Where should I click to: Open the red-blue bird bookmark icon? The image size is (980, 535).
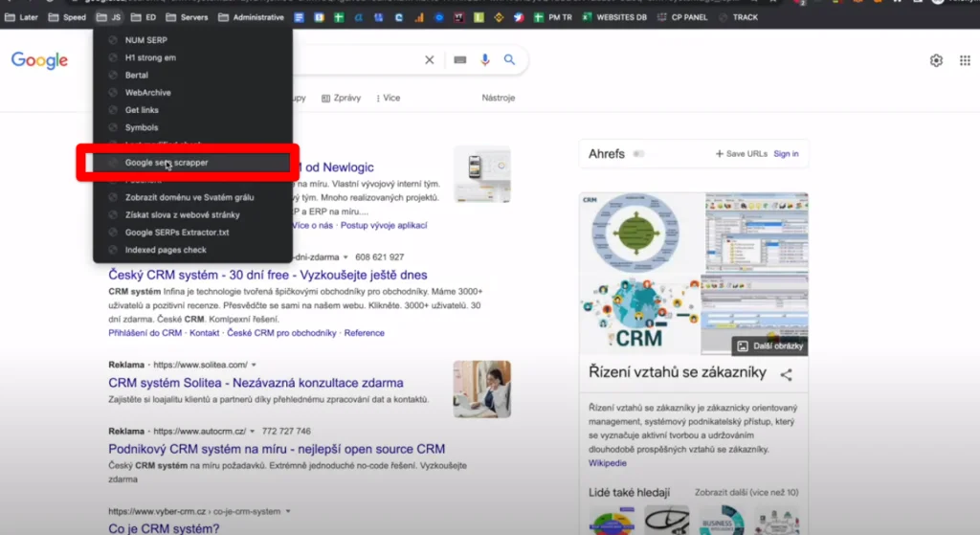(519, 17)
